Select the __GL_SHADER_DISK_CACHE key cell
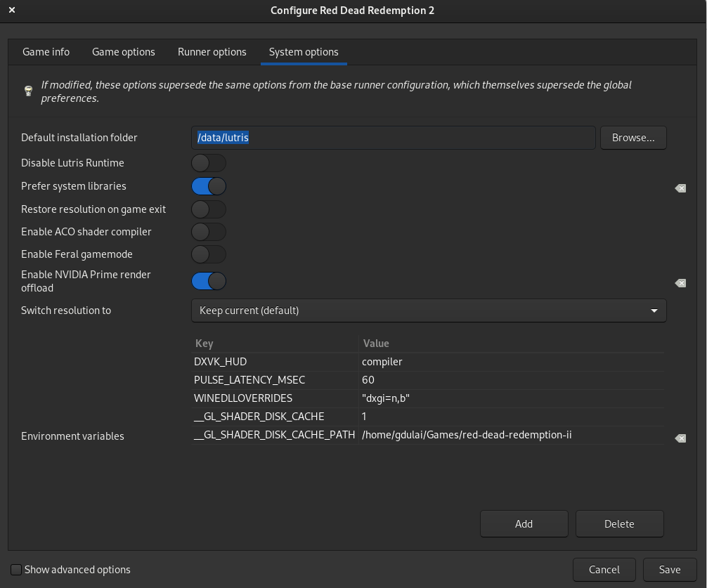This screenshot has width=707, height=588. pyautogui.click(x=275, y=417)
